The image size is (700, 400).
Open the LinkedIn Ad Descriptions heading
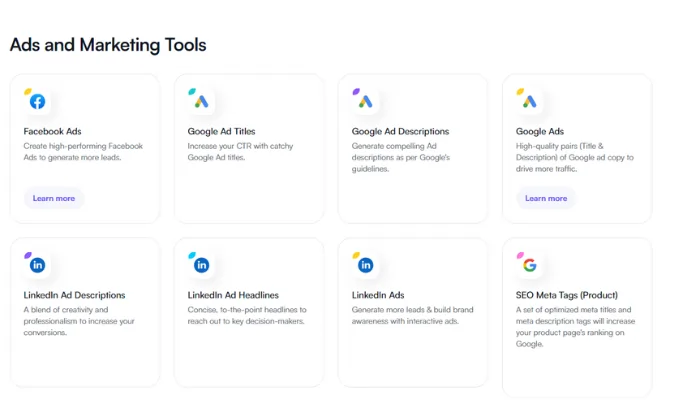pyautogui.click(x=74, y=295)
